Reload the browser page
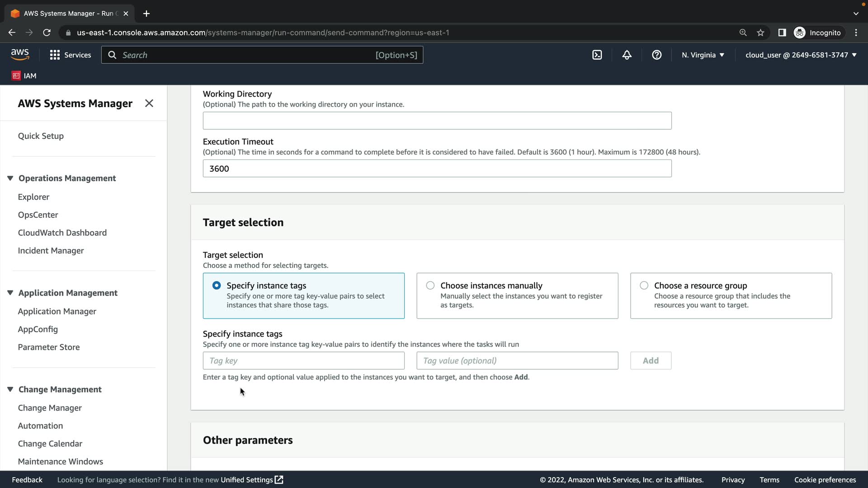The width and height of the screenshot is (868, 488). [x=47, y=33]
